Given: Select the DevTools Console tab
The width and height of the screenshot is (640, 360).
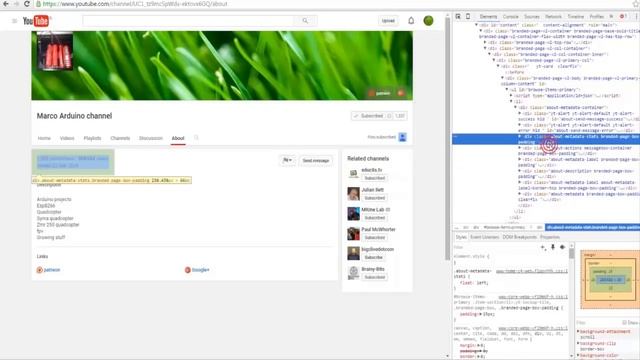Looking at the screenshot, I should (x=510, y=16).
